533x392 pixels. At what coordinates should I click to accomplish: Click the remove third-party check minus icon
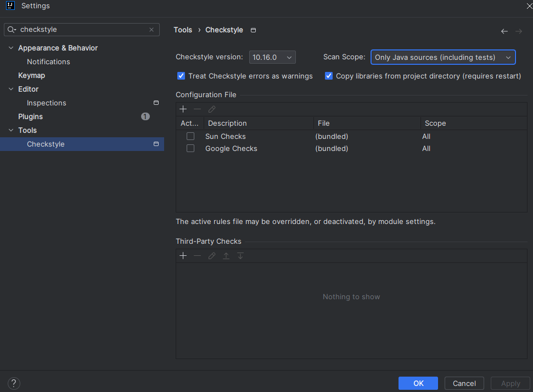[x=197, y=256]
